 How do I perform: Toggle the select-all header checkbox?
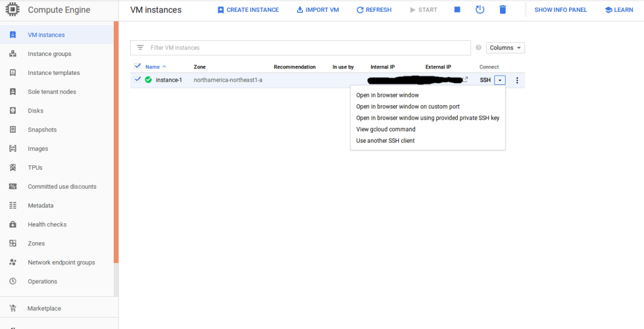tap(138, 66)
